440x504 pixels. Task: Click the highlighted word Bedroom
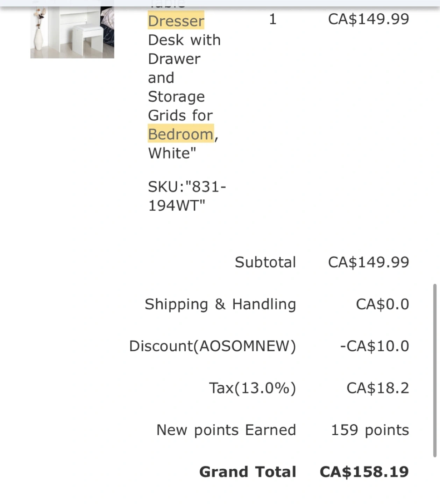180,134
